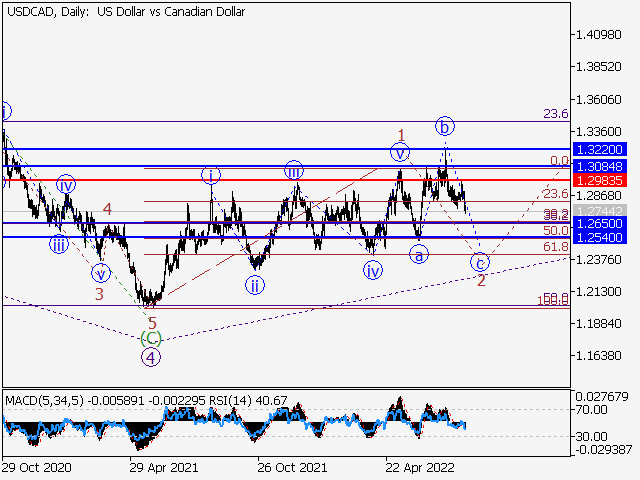
Task: Click the circled ii wave label
Action: [255, 286]
